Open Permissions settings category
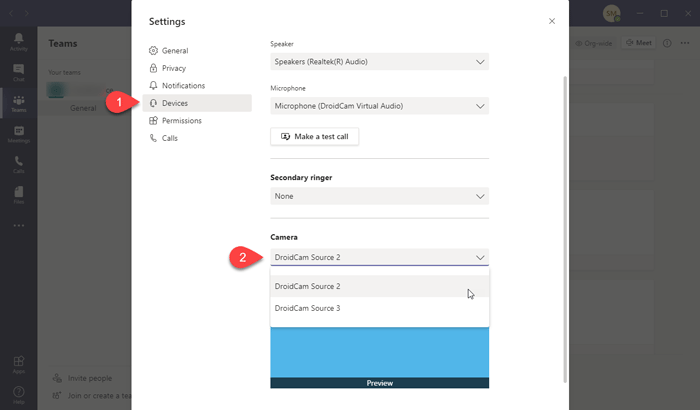This screenshot has width=700, height=410. tap(197, 121)
